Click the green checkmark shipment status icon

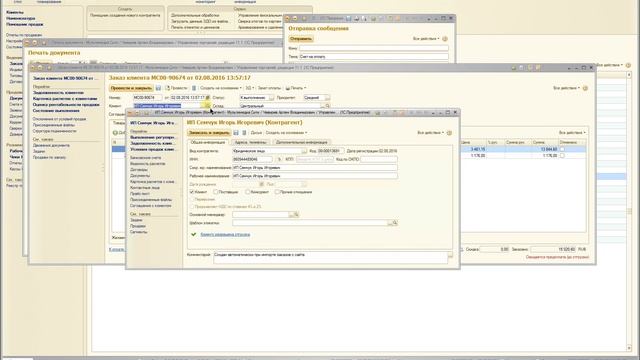194,234
